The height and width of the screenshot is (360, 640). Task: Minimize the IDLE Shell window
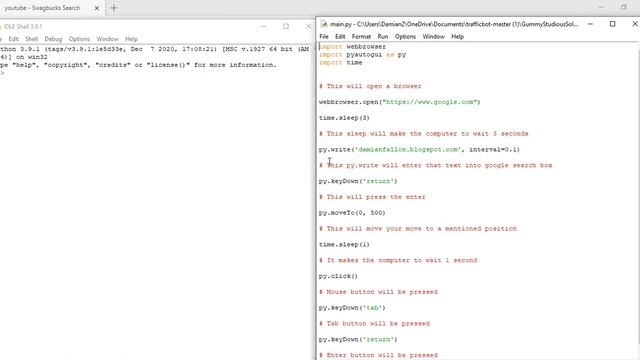(x=264, y=27)
